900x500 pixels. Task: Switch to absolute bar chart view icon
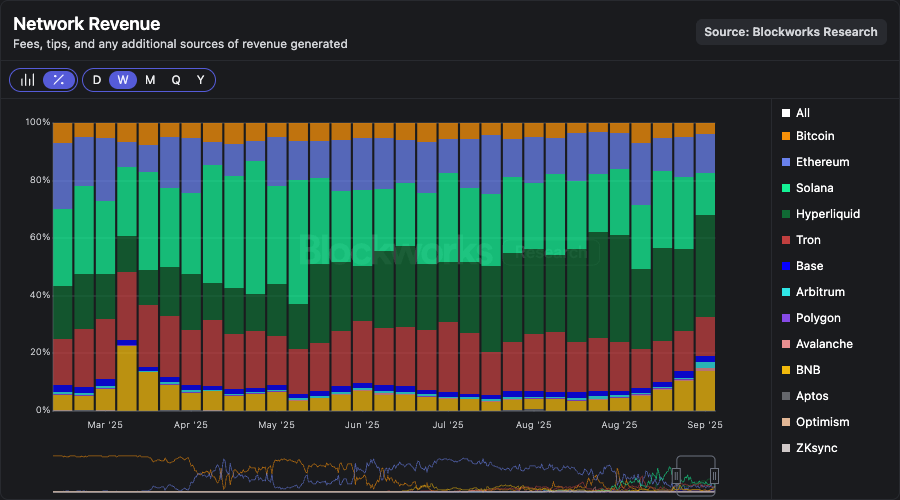tap(28, 80)
